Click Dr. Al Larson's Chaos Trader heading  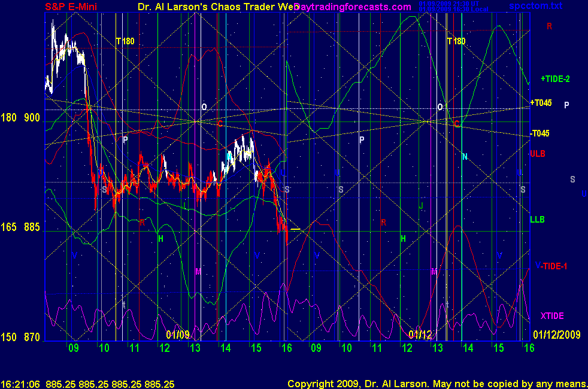[213, 7]
